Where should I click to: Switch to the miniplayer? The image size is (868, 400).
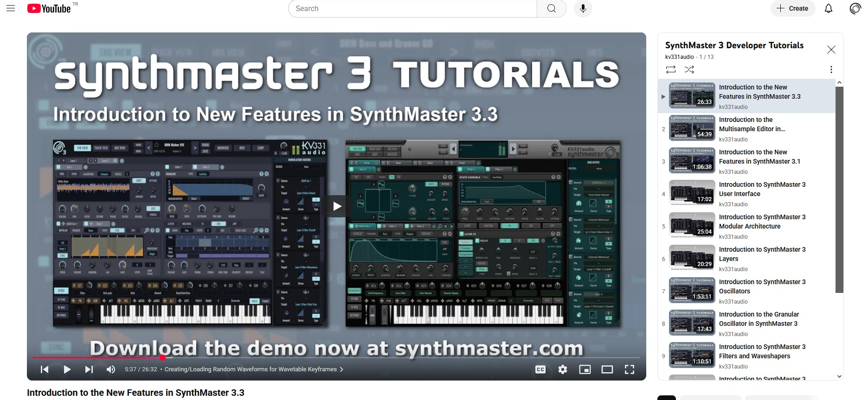click(585, 369)
